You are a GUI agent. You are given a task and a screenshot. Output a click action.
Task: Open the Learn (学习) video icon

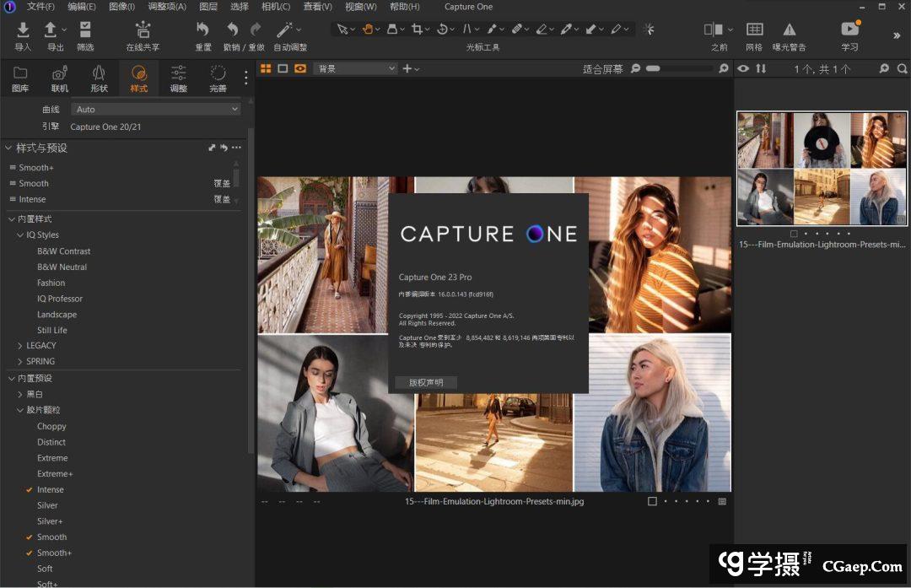point(849,30)
